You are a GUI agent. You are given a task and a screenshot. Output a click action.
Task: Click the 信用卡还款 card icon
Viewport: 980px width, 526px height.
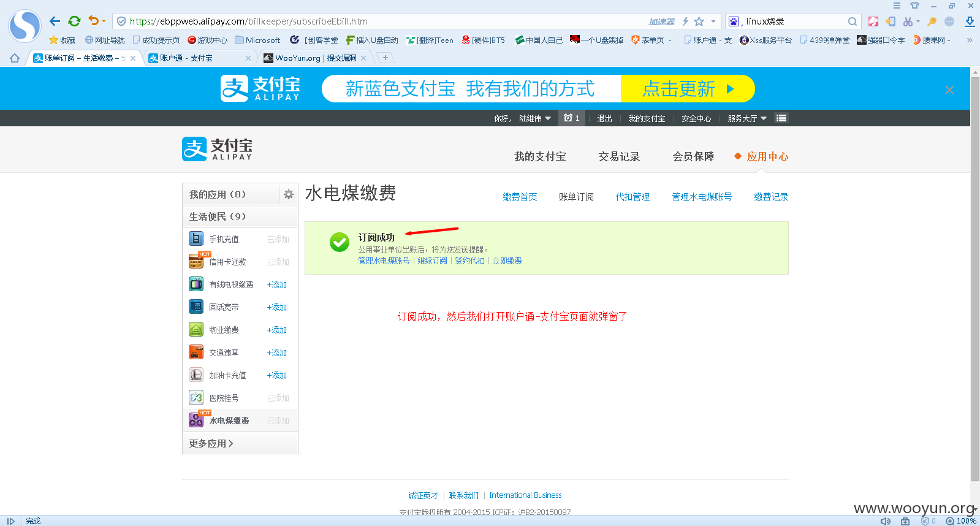(x=196, y=261)
